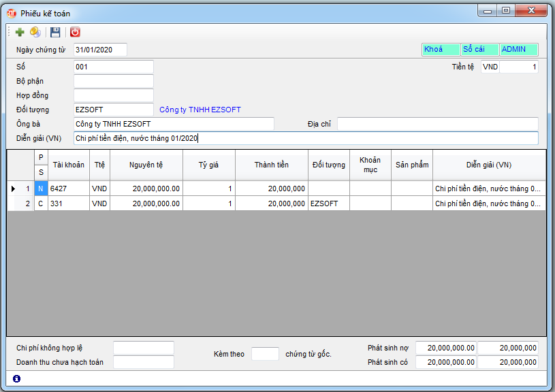555x392 pixels.
Task: Click the Đối tượng field with EZSOFT
Action: [114, 110]
